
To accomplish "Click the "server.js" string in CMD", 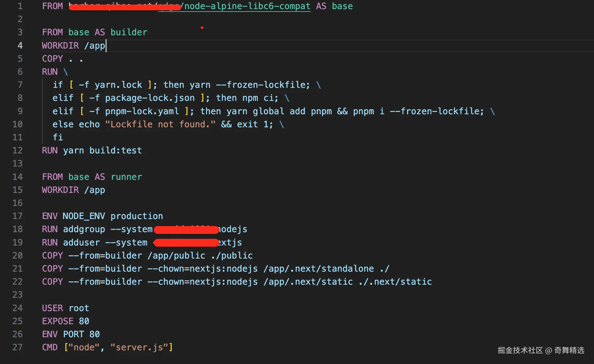I will point(139,347).
